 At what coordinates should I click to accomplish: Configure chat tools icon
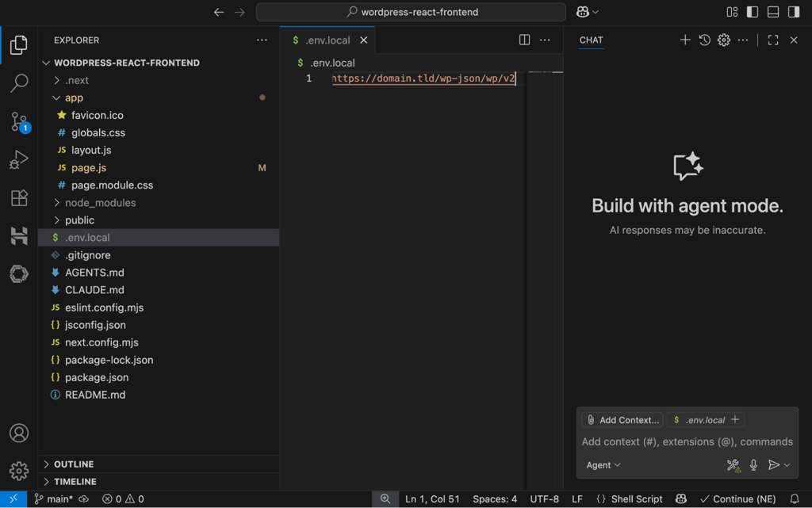point(733,465)
